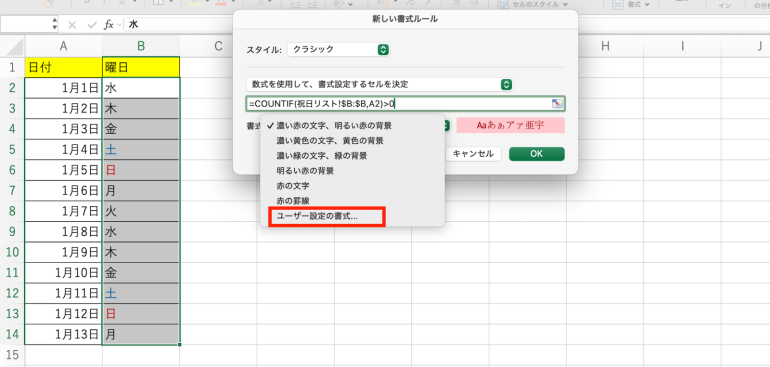Choose 赤の文字 from the menu

(x=293, y=186)
